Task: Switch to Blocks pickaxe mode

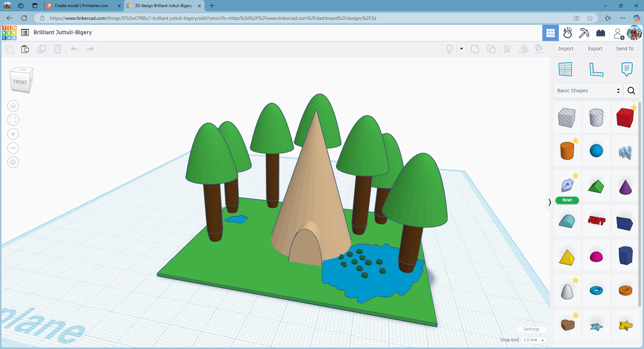Action: tap(584, 33)
